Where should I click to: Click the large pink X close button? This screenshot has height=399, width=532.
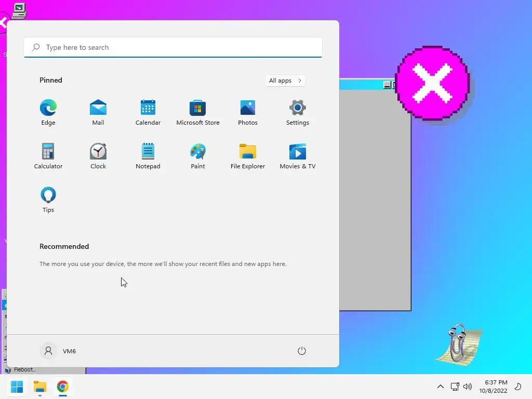tap(433, 84)
